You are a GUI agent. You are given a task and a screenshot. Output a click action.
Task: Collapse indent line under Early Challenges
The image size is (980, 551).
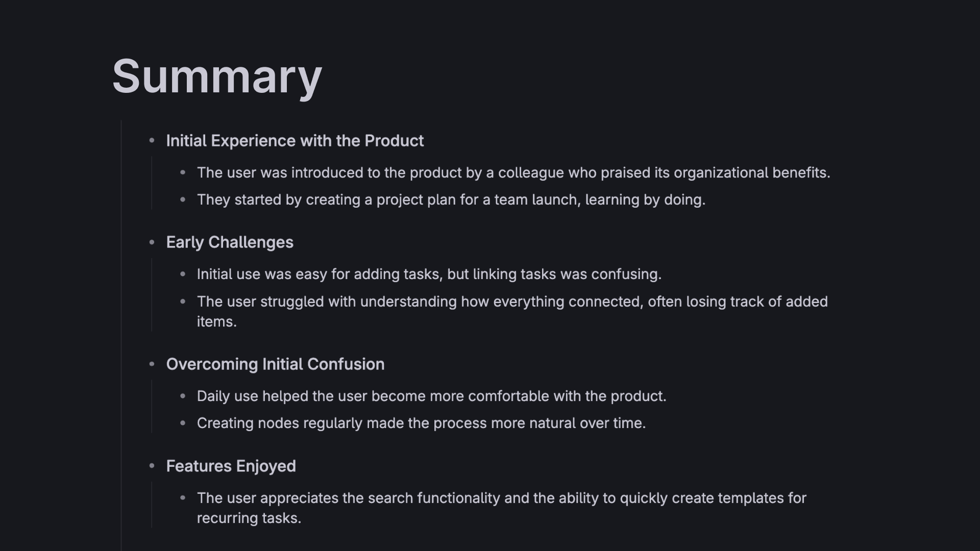pos(152,295)
